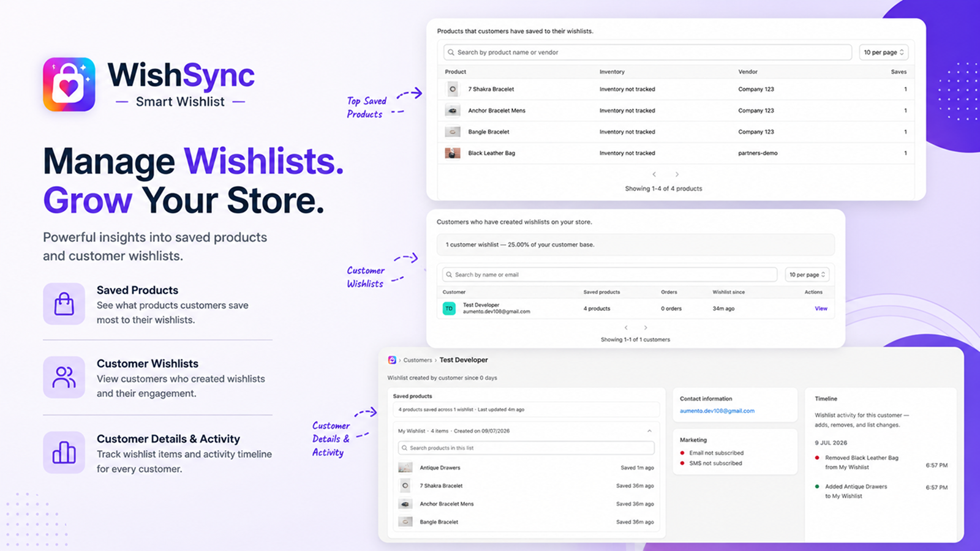Go to previous page of customers table

(x=626, y=328)
